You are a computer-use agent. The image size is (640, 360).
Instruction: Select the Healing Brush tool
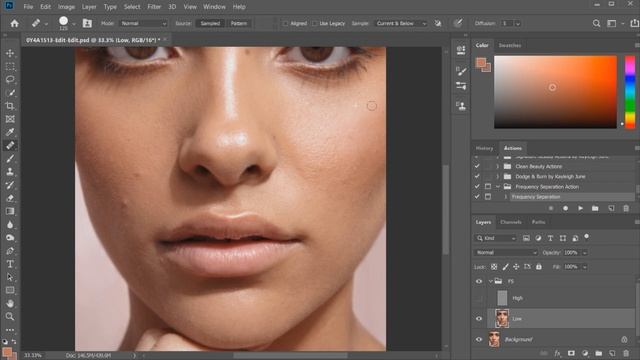coord(10,145)
